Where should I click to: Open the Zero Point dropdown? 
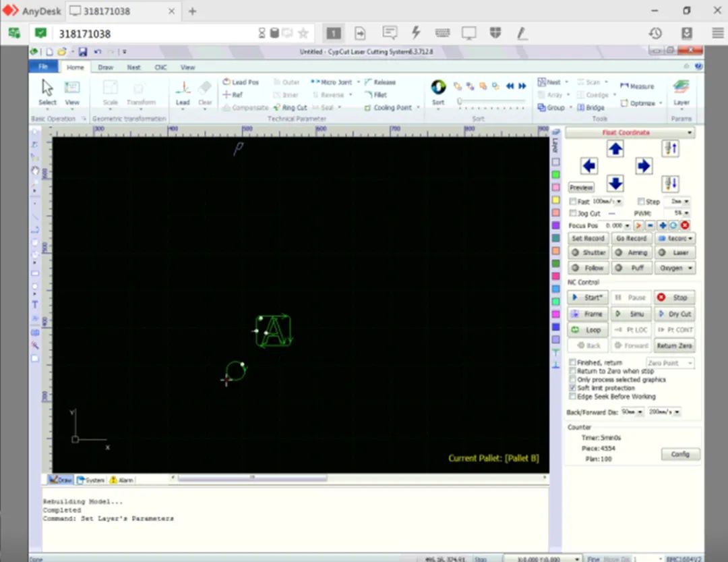(690, 363)
